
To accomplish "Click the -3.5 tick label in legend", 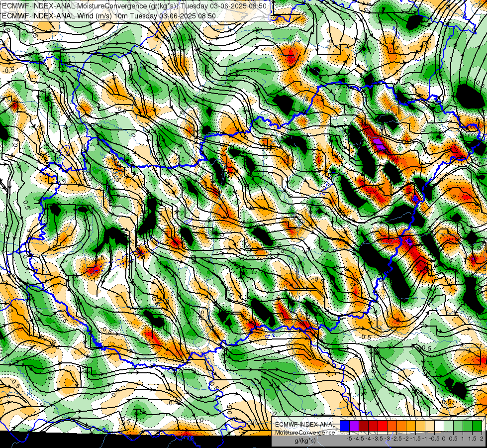I will pos(378,439).
